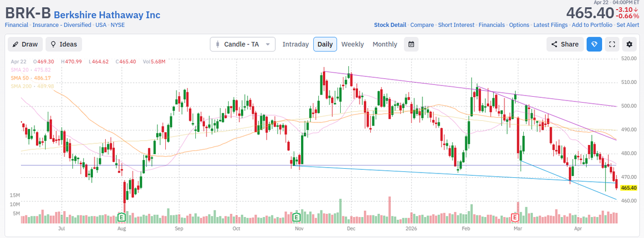Open the Financials link
644x238 pixels.
492,25
